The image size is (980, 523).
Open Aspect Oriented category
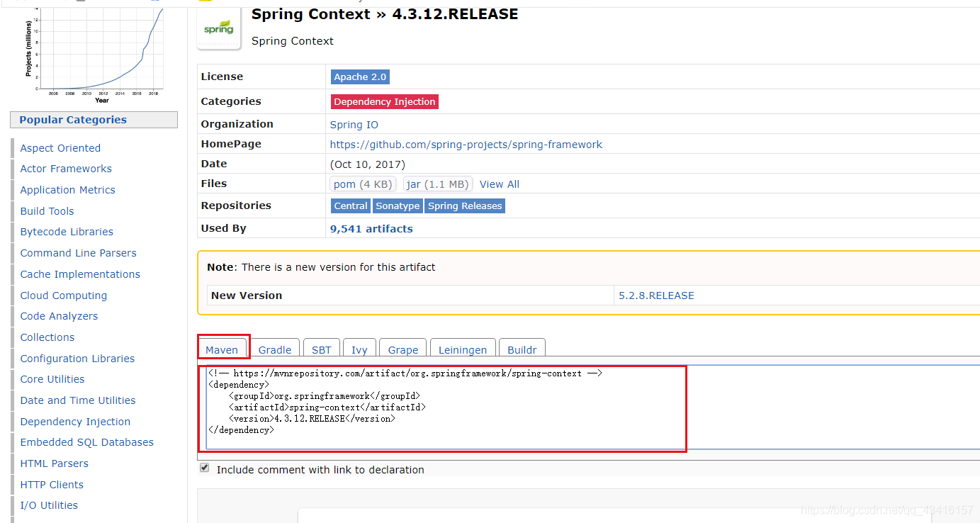(60, 148)
